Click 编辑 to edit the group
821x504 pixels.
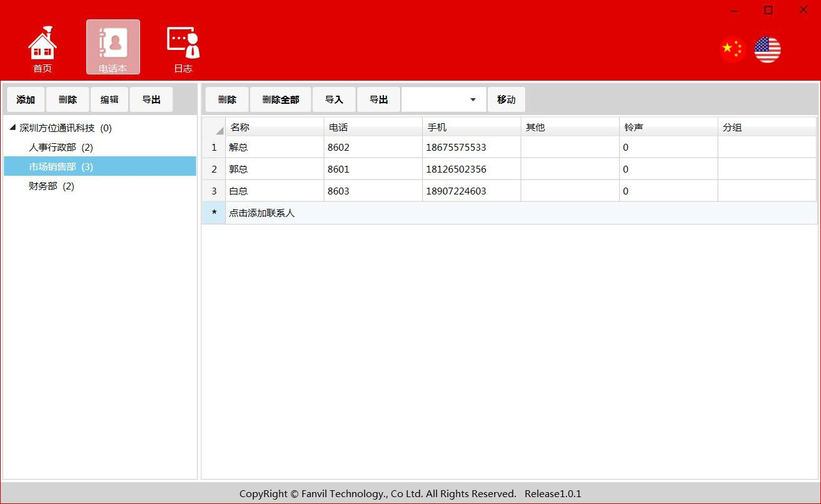coord(109,99)
